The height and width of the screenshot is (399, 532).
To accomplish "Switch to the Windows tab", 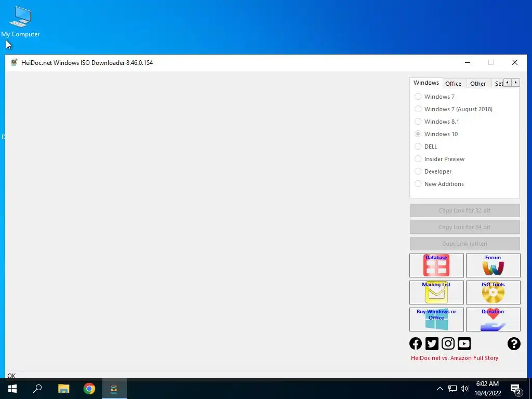I will 426,83.
